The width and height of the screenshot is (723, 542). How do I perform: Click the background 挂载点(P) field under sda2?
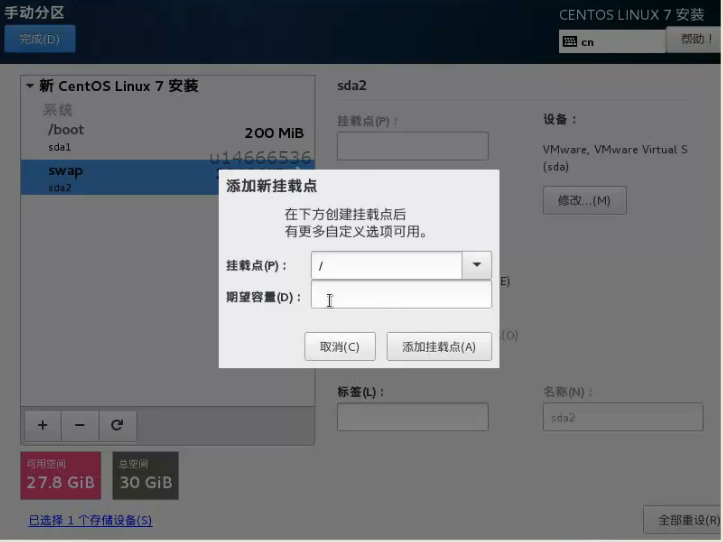tap(413, 146)
